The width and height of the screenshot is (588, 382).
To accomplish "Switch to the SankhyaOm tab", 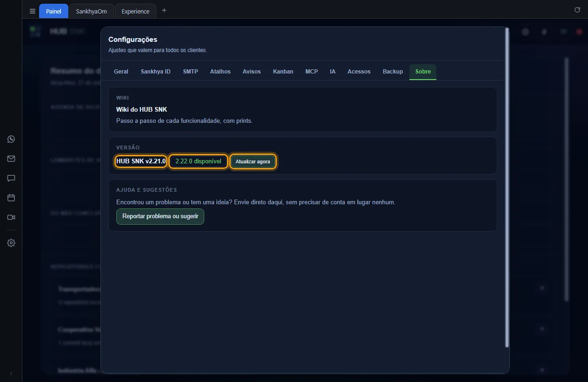I will click(91, 11).
